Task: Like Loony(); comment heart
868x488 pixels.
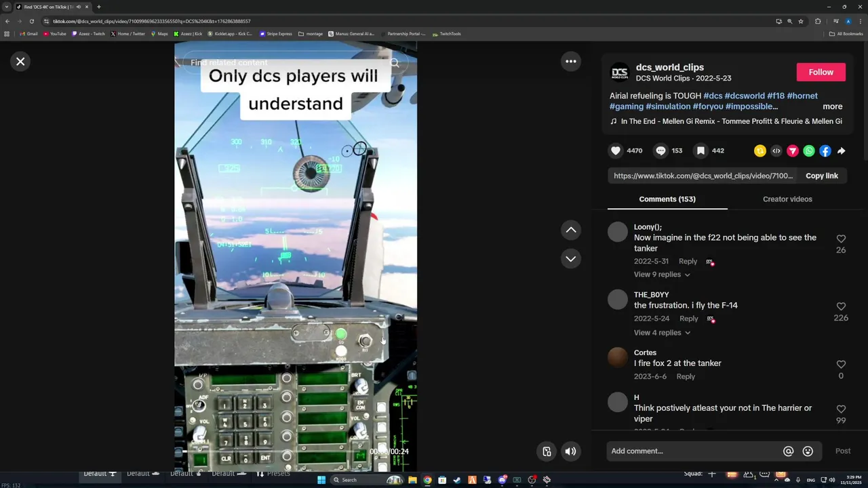Action: pyautogui.click(x=841, y=239)
